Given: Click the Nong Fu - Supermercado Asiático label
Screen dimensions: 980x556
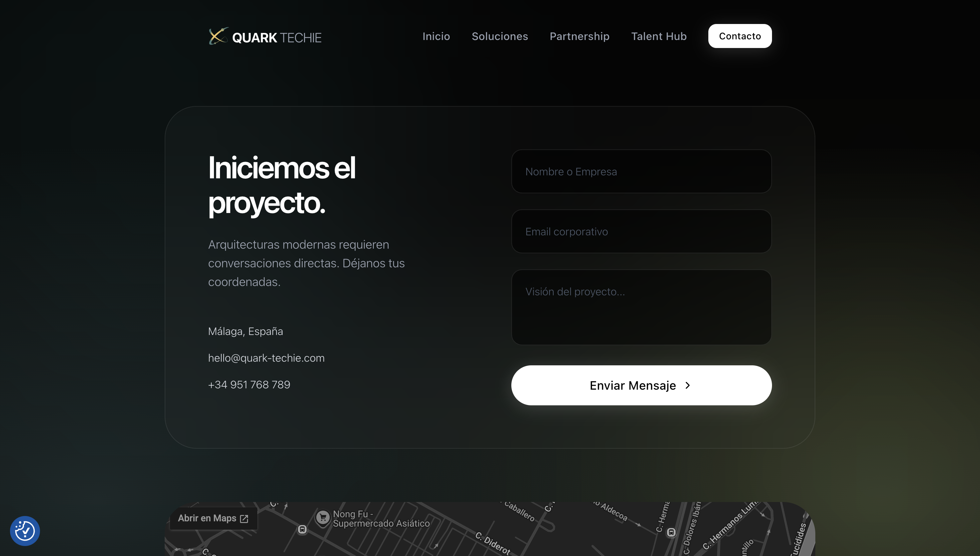Looking at the screenshot, I should 381,519.
